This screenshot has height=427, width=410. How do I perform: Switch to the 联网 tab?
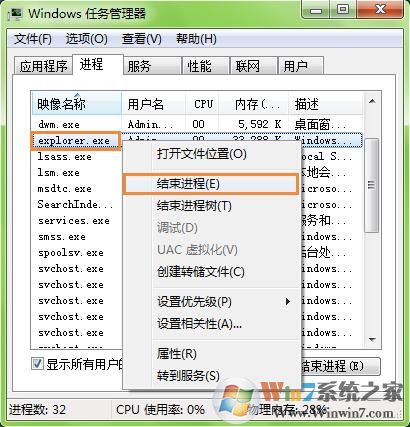click(254, 66)
